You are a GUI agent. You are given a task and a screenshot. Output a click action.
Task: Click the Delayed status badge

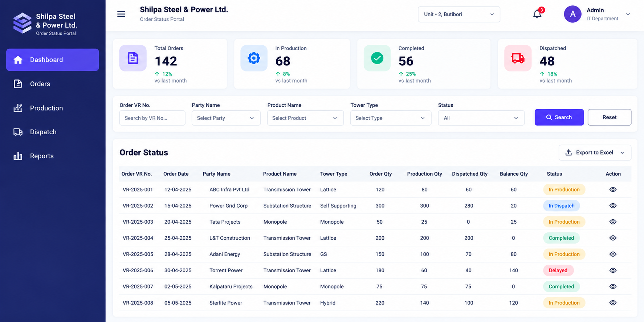558,270
